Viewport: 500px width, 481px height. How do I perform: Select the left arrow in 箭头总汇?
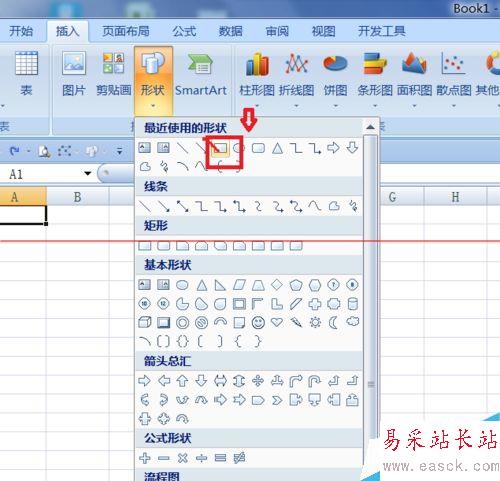tap(164, 380)
